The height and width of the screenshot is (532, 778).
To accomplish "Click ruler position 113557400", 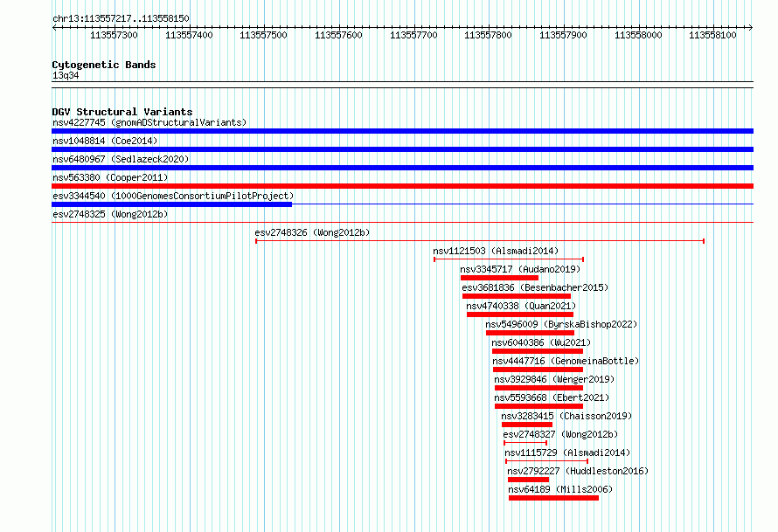I will (x=189, y=35).
